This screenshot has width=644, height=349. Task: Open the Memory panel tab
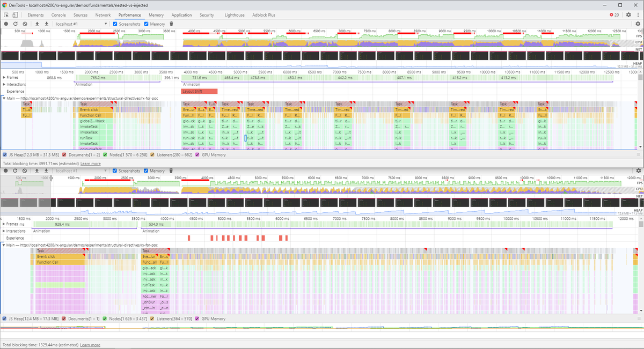(x=156, y=15)
